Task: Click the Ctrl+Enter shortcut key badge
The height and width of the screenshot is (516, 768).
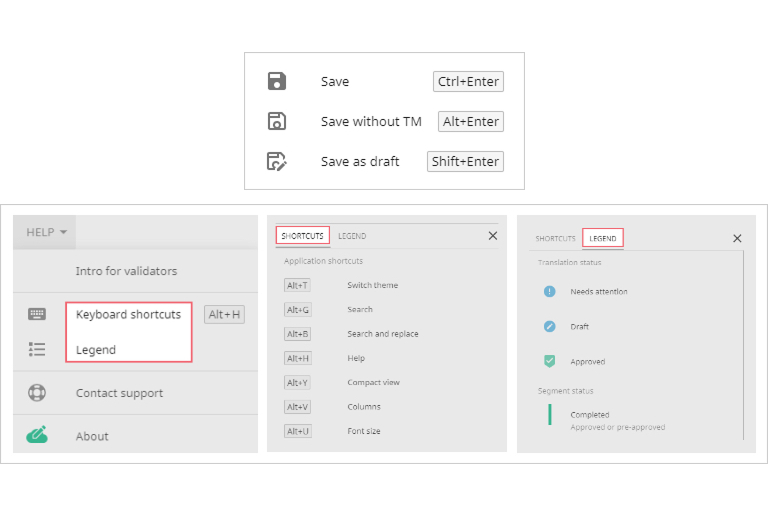Action: pyautogui.click(x=468, y=82)
